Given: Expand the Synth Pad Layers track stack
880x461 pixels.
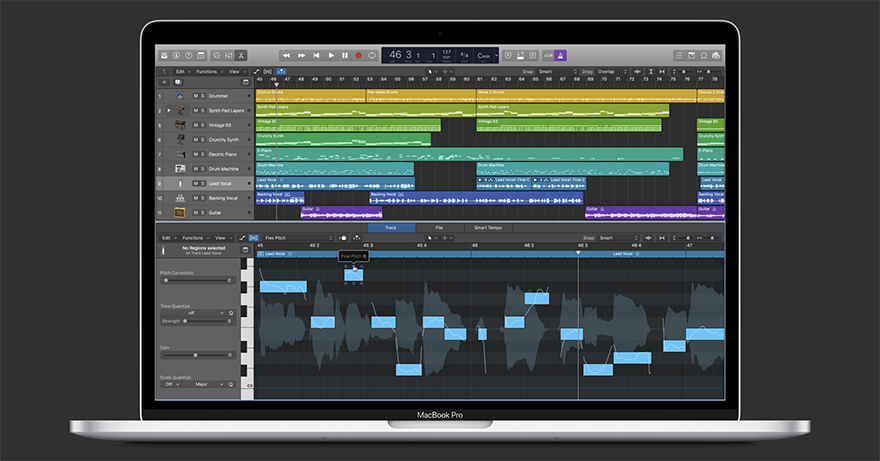Looking at the screenshot, I should (168, 111).
